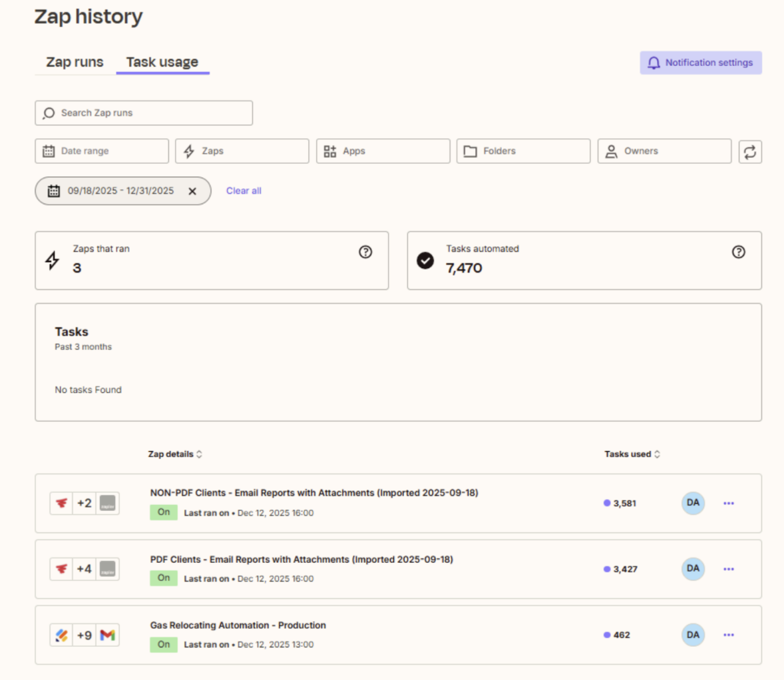The height and width of the screenshot is (680, 784).
Task: Focus the Search Zap runs field
Action: coord(144,113)
